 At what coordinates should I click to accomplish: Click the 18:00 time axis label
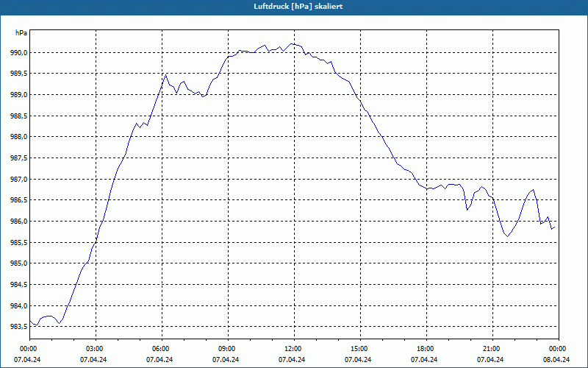424,349
